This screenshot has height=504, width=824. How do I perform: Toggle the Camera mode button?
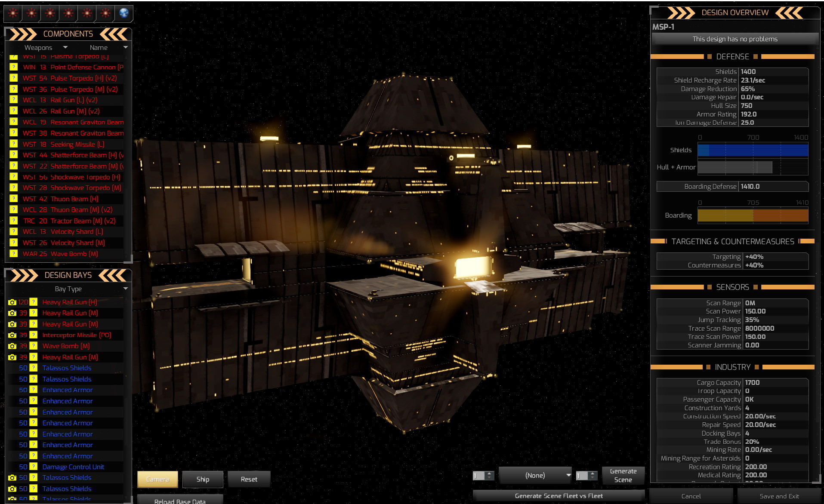click(157, 479)
